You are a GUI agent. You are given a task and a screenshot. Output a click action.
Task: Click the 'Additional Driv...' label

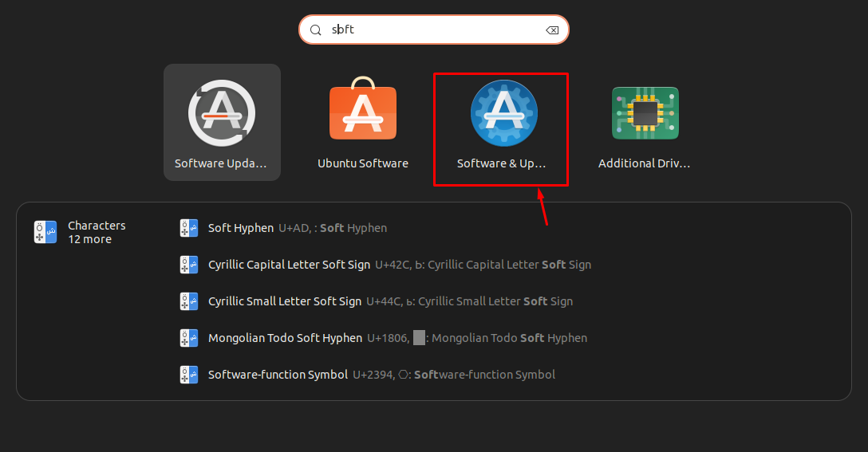(x=645, y=163)
